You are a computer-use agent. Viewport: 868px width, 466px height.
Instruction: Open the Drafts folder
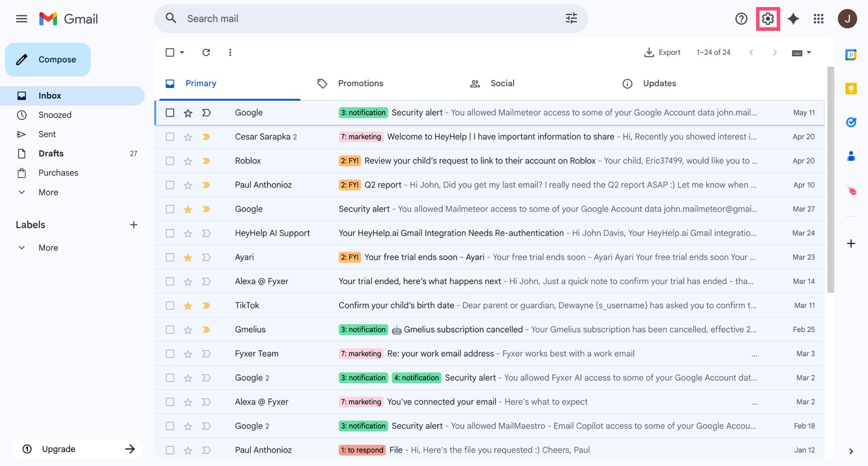point(72,153)
